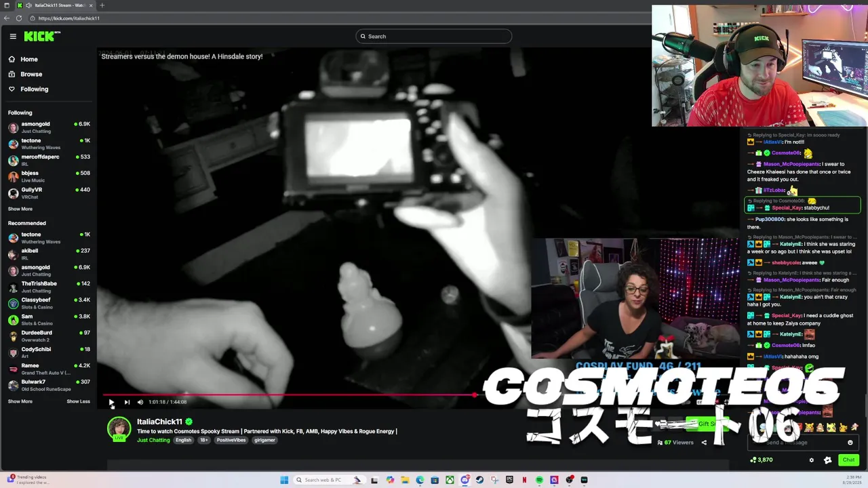This screenshot has height=488, width=868.
Task: Open CodySchibi Art channel
Action: click(x=49, y=352)
